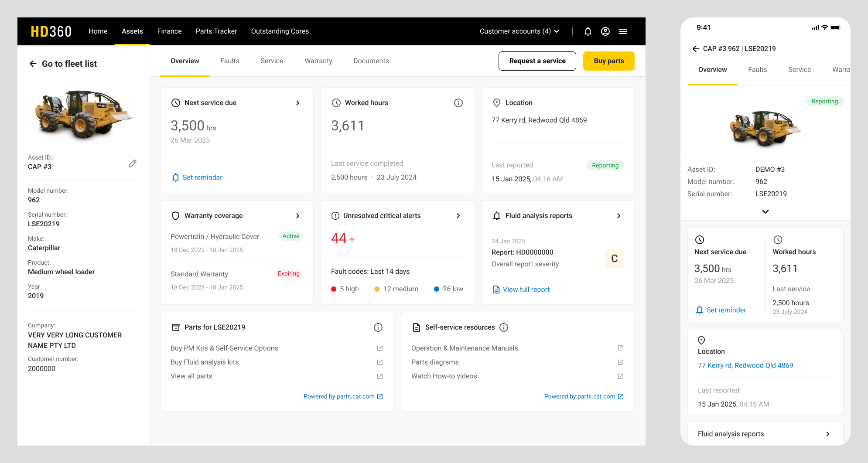This screenshot has height=463, width=868.
Task: Open desktop Fluid analysis reports chevron
Action: click(x=619, y=216)
